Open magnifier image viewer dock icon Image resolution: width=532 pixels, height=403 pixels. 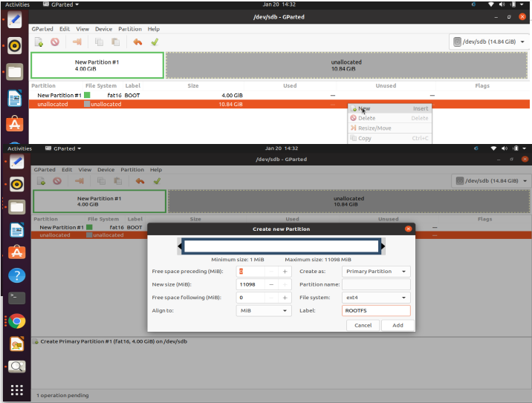(x=16, y=367)
